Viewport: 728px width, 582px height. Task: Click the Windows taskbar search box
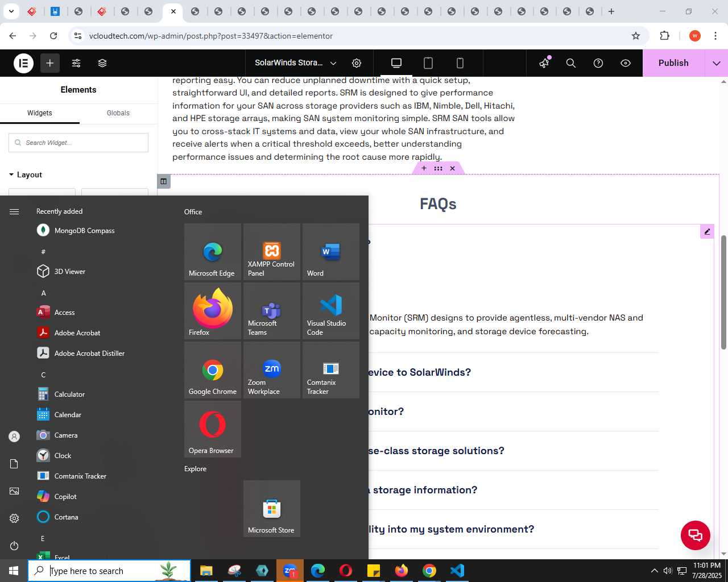coord(109,571)
